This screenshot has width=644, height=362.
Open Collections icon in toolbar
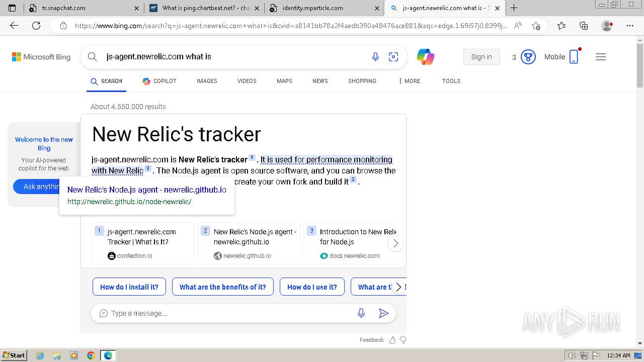pyautogui.click(x=584, y=26)
